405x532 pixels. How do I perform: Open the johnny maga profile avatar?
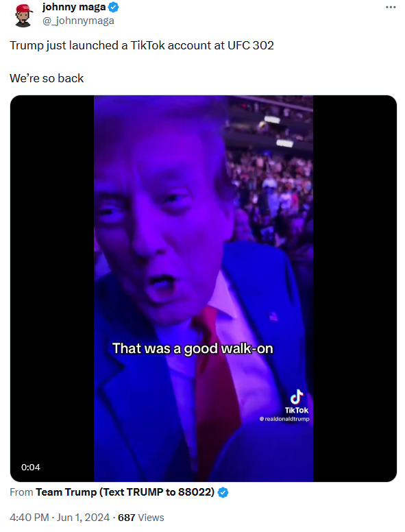click(23, 15)
